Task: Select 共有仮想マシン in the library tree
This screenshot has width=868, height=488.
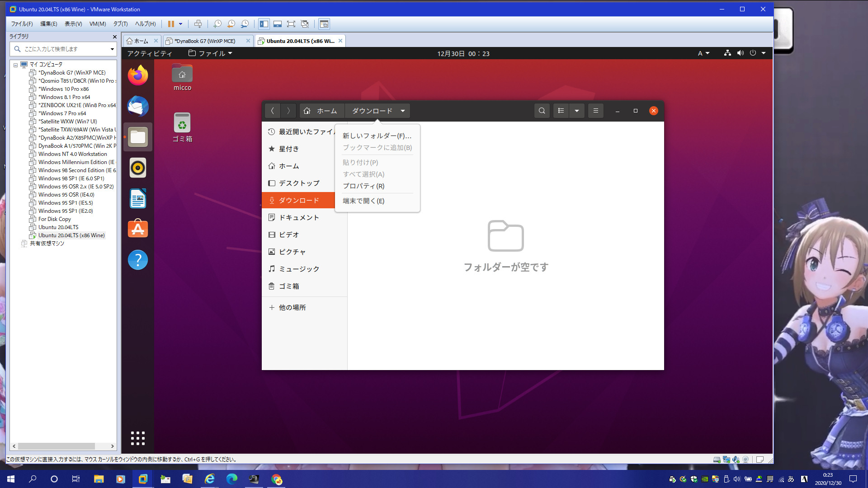Action: tap(47, 244)
